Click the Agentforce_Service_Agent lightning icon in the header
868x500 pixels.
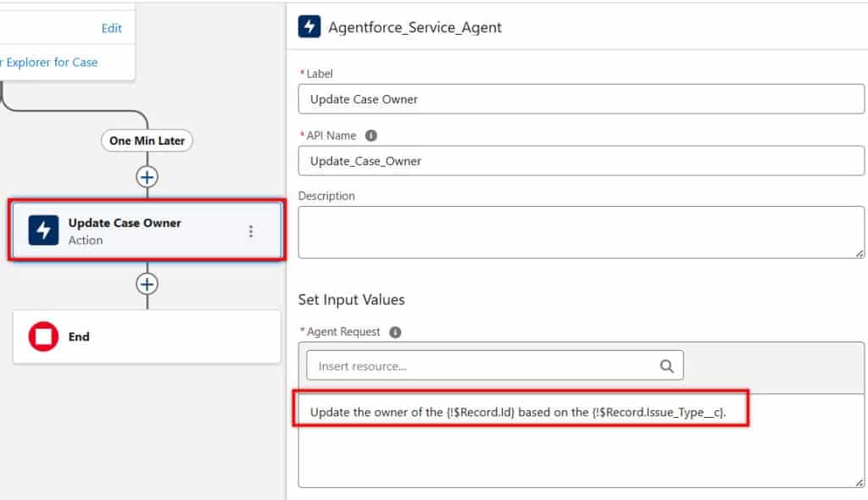pos(309,26)
